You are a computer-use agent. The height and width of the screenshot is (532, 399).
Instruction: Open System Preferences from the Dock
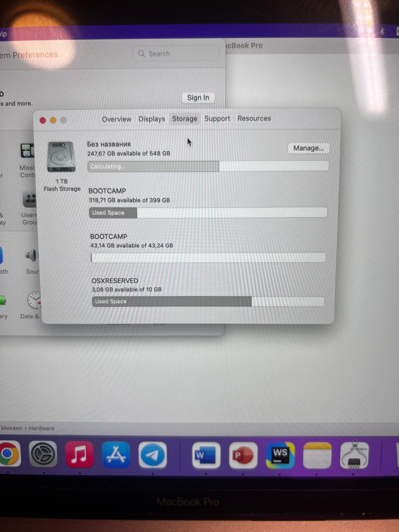[x=43, y=454]
